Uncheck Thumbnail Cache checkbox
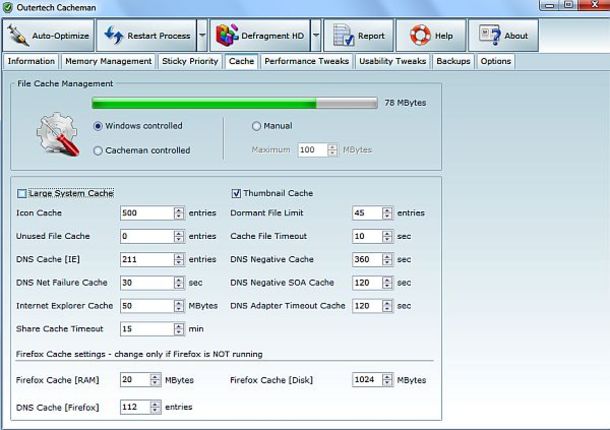 pyautogui.click(x=236, y=193)
